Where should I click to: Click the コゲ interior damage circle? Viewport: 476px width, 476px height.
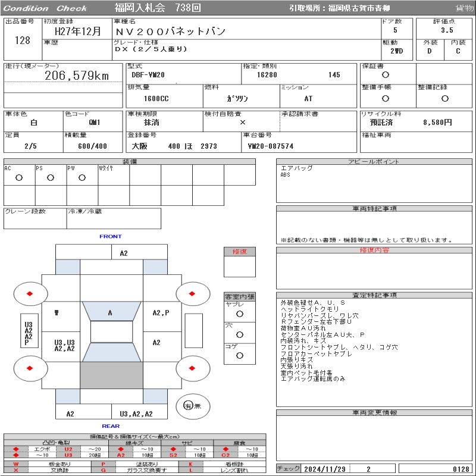(x=240, y=355)
